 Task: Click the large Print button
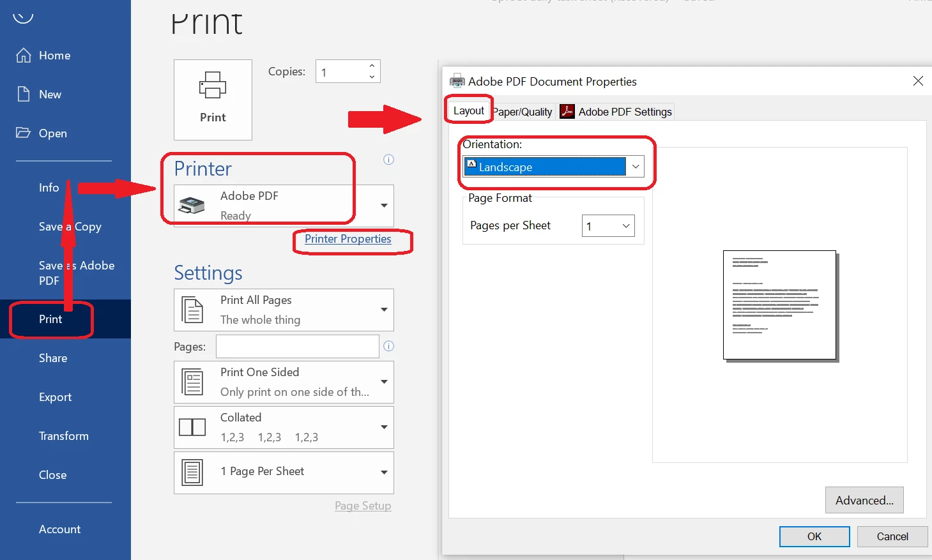213,100
